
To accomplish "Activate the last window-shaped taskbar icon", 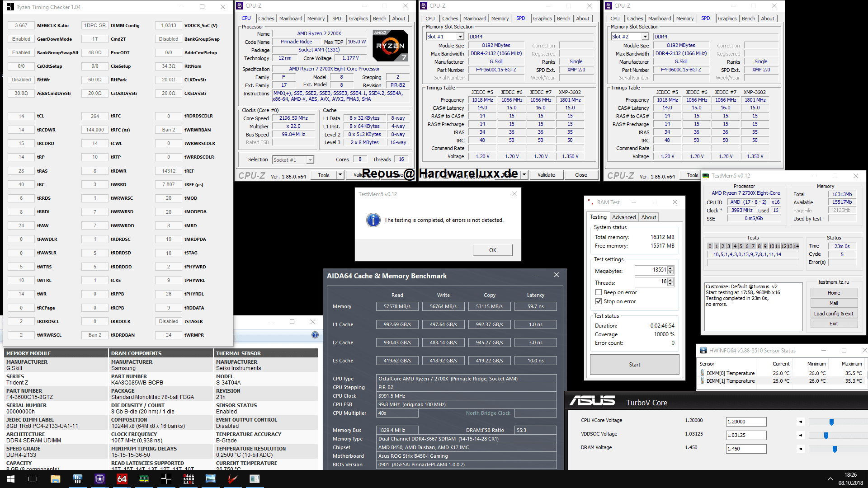I will tap(255, 479).
